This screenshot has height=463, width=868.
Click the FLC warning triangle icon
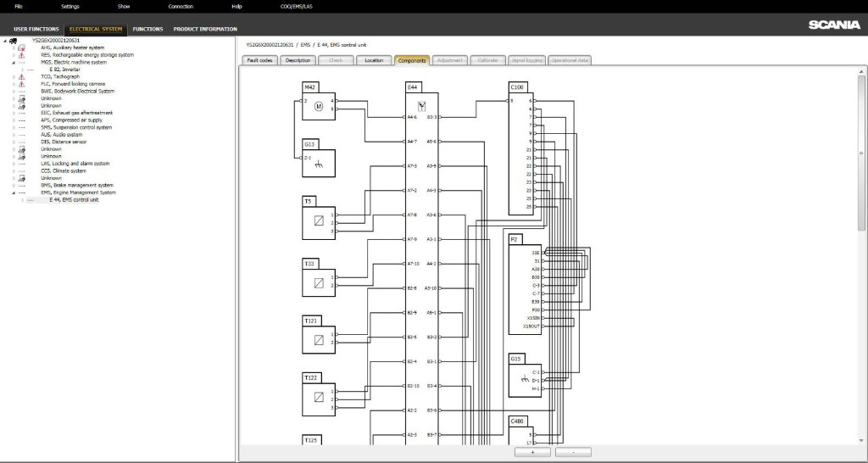21,84
